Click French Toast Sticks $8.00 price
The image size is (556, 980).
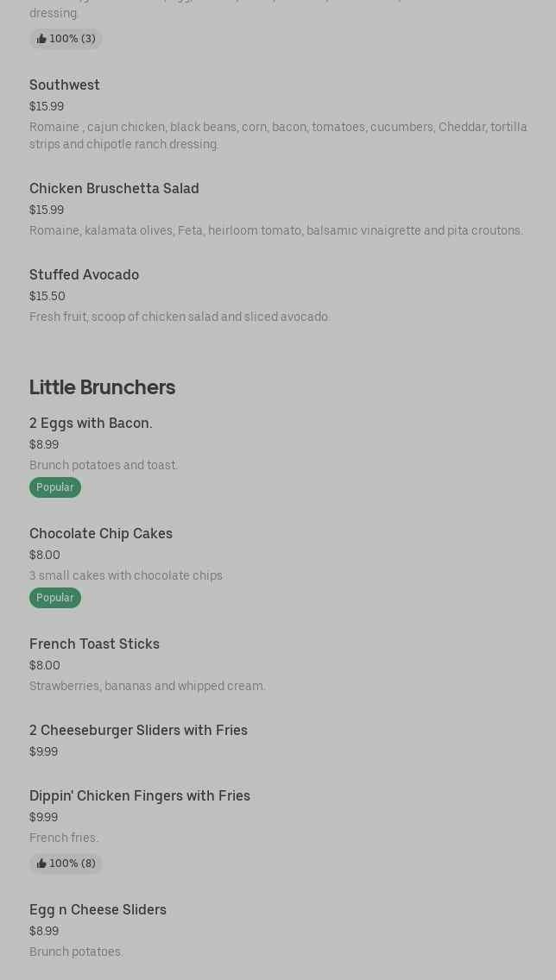coord(45,665)
